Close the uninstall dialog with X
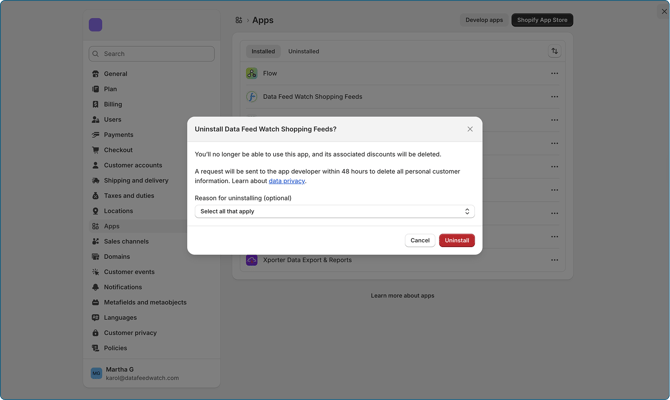This screenshot has width=670, height=400. [x=470, y=129]
